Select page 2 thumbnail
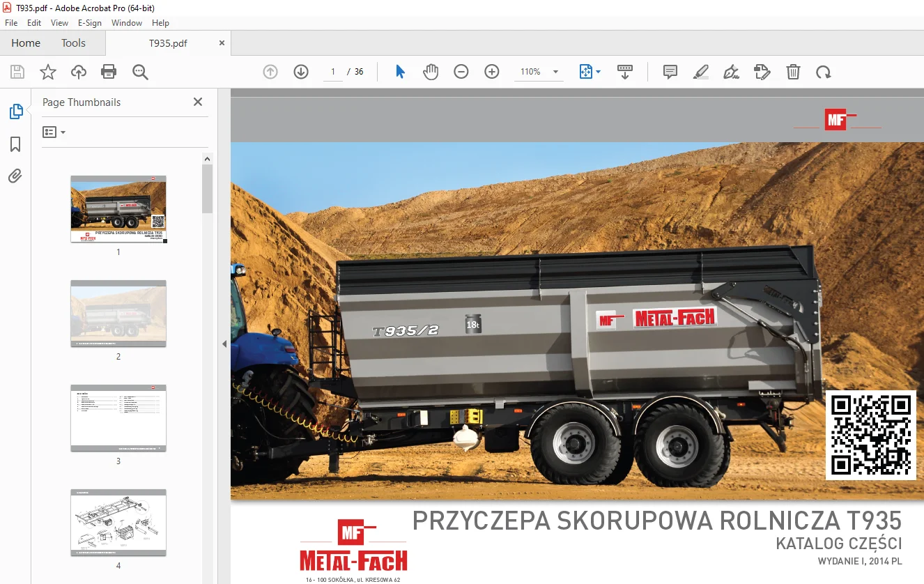 coord(118,314)
